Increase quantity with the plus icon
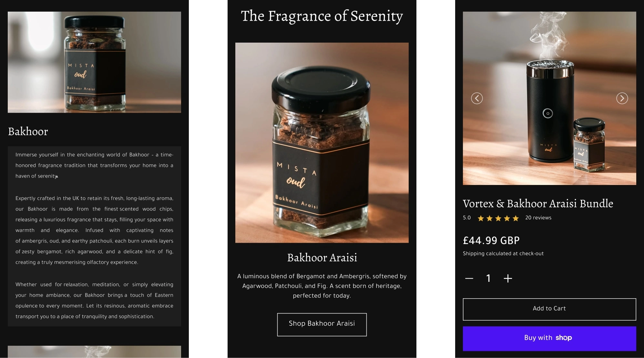 (x=508, y=278)
